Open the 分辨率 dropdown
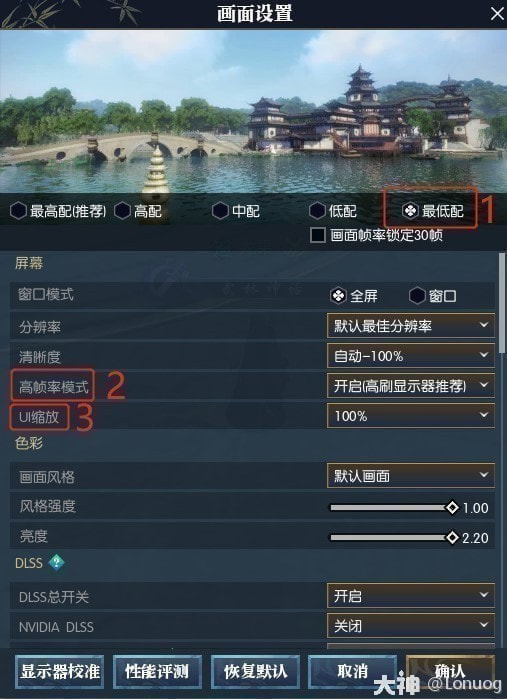This screenshot has height=699, width=507. [x=411, y=325]
